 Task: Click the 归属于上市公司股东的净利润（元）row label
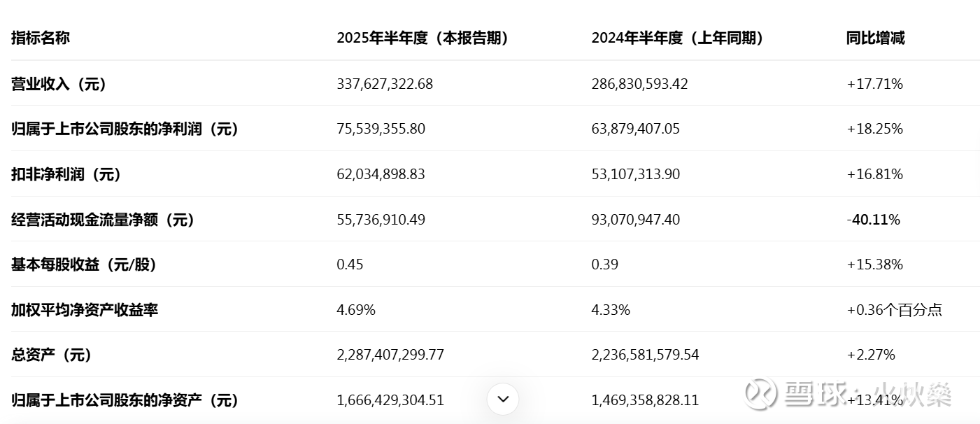(x=125, y=129)
